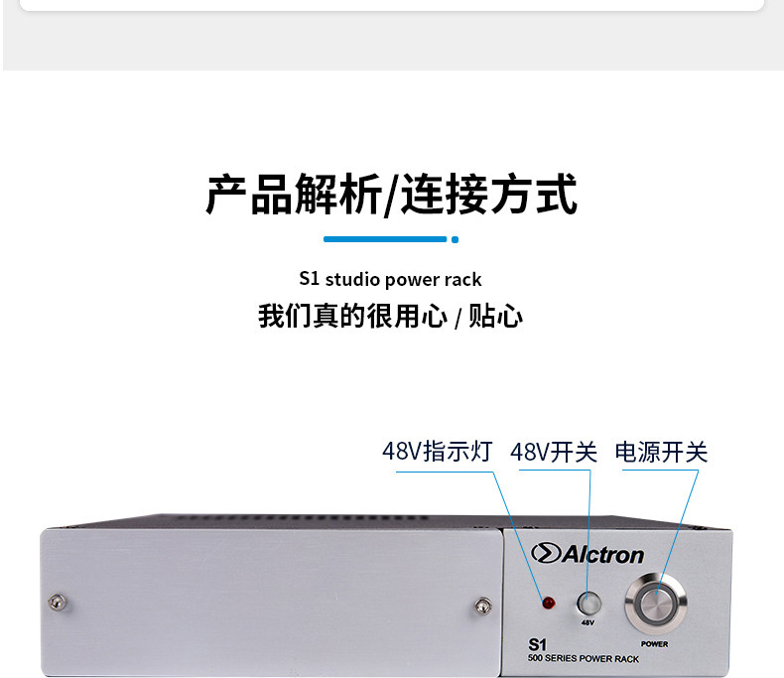Viewport: 784px width, 678px height.
Task: Click the 我们真的很用心 / 贴心 slogan text
Action: click(x=390, y=317)
